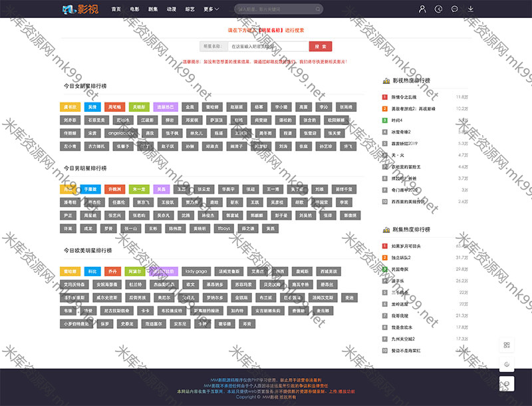Click the red 搜索 button
This screenshot has width=532, height=406.
coord(321,47)
